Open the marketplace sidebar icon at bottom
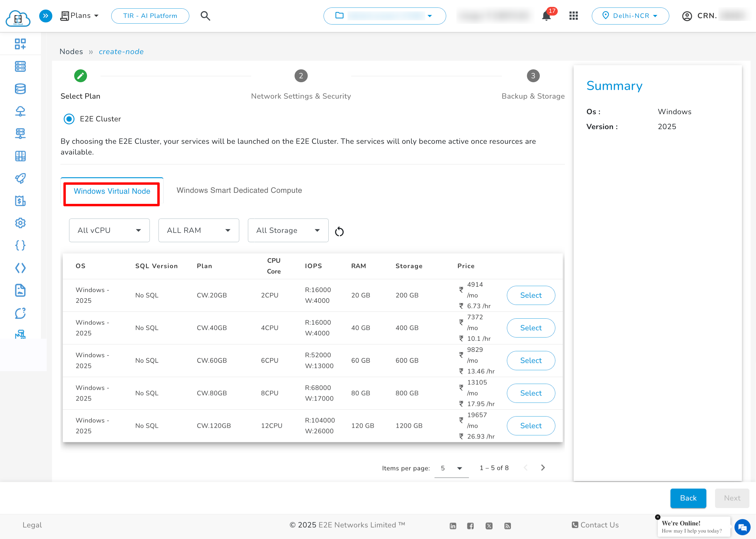This screenshot has width=756, height=539. coord(20,334)
